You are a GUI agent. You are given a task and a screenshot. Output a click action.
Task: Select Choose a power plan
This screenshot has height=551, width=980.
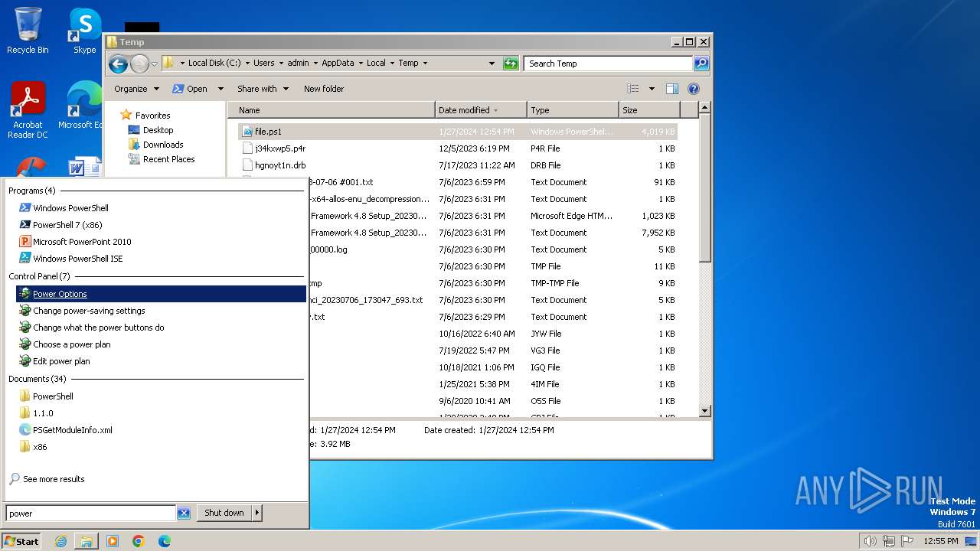click(71, 344)
